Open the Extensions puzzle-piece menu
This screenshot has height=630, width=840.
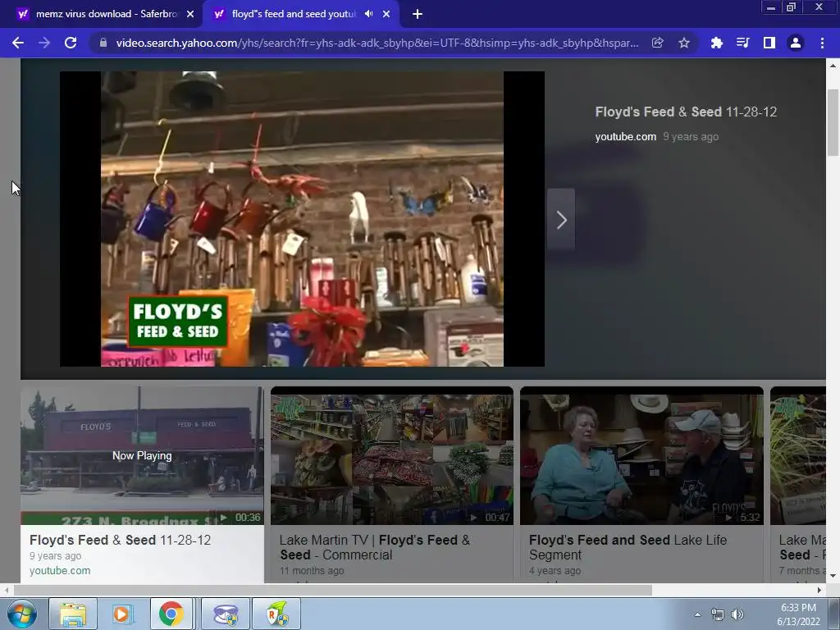(x=716, y=43)
